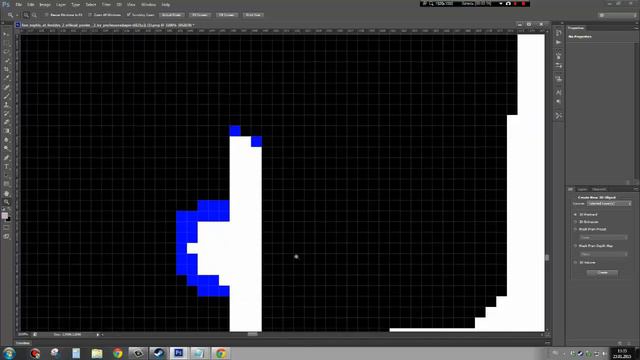Change screen mode from toolbox
Screen dimensions: 640x360
click(6, 237)
